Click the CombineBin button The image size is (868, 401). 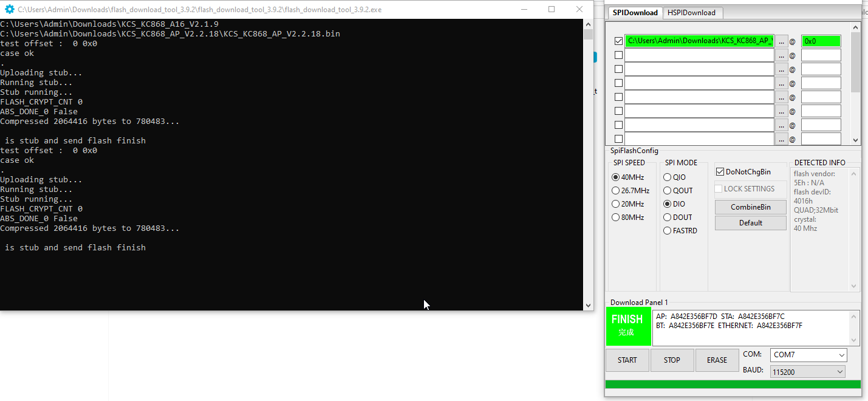750,207
